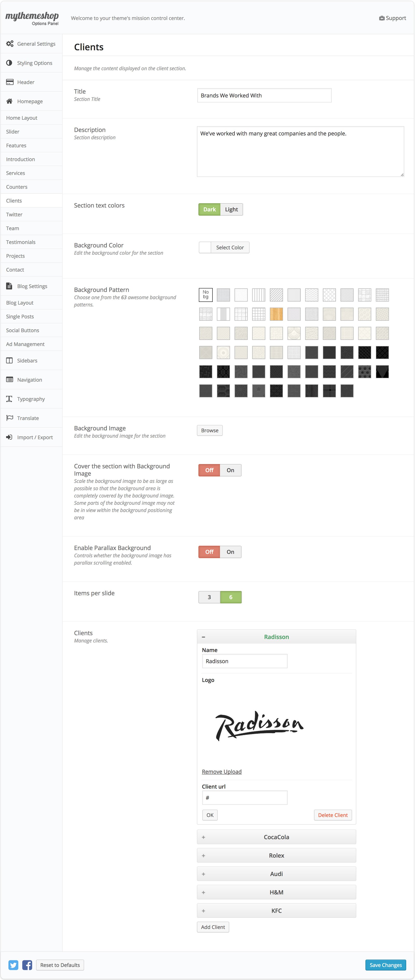Click the Typography T icon

10,399
